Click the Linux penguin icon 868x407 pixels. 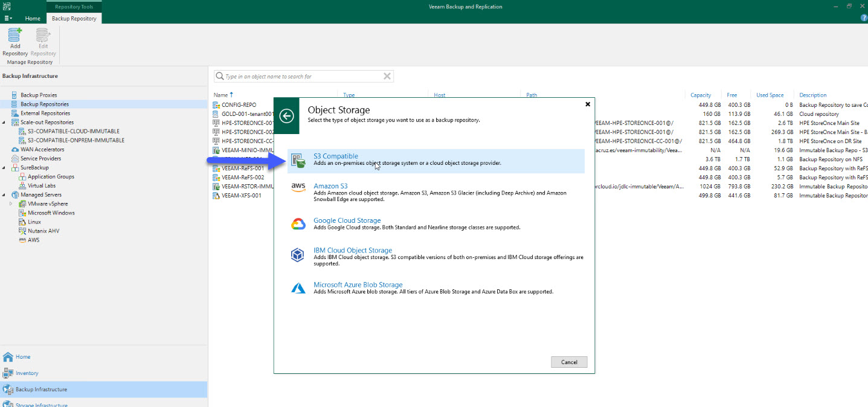(22, 222)
